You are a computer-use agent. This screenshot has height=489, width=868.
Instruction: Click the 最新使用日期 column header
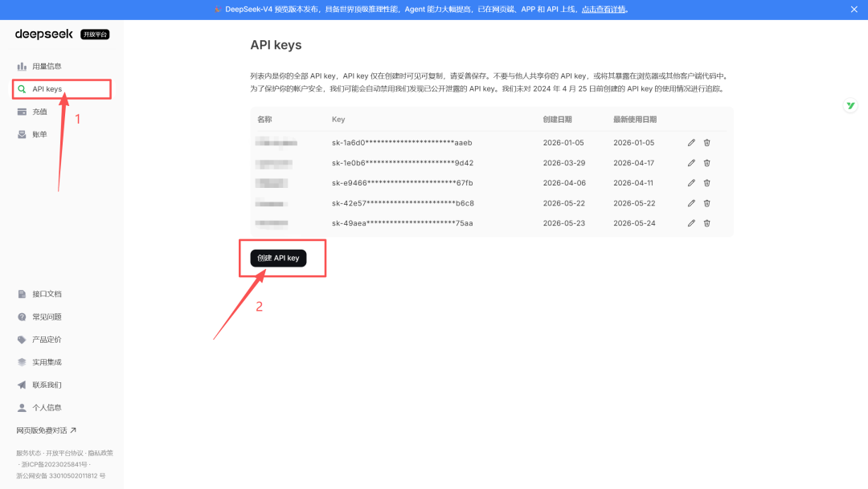[x=635, y=120]
